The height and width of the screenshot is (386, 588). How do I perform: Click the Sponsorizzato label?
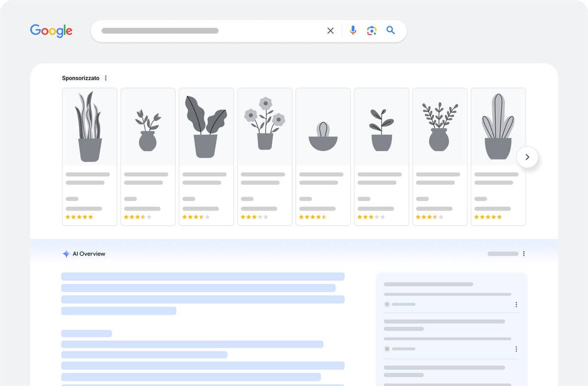point(80,78)
